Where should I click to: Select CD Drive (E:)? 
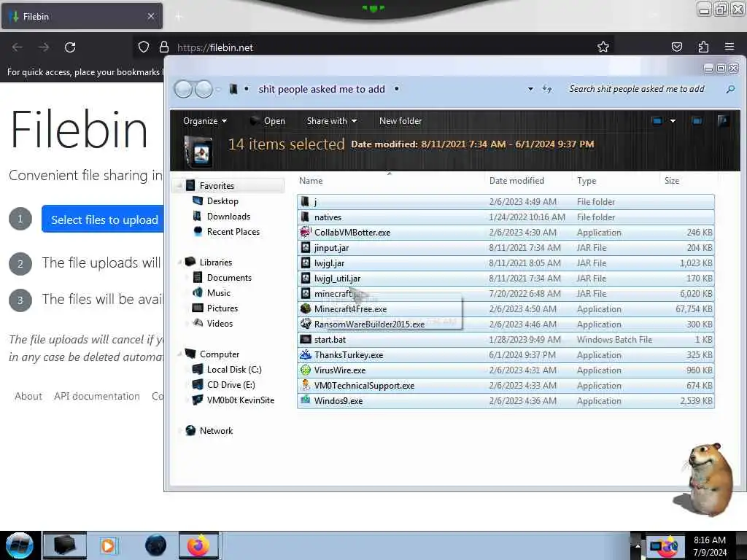pos(231,384)
